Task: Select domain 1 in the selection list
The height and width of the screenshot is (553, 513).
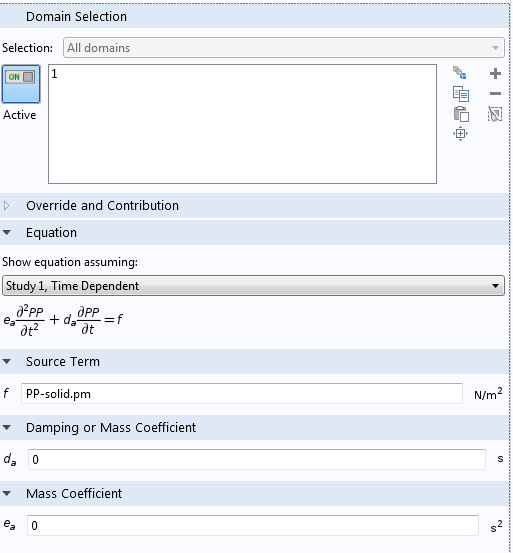Action: [x=54, y=73]
